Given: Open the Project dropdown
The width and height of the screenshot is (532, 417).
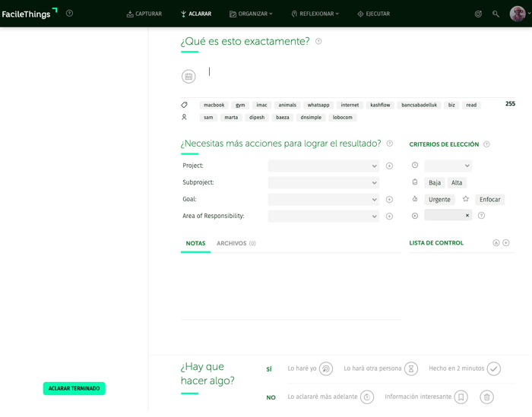Looking at the screenshot, I should point(323,166).
